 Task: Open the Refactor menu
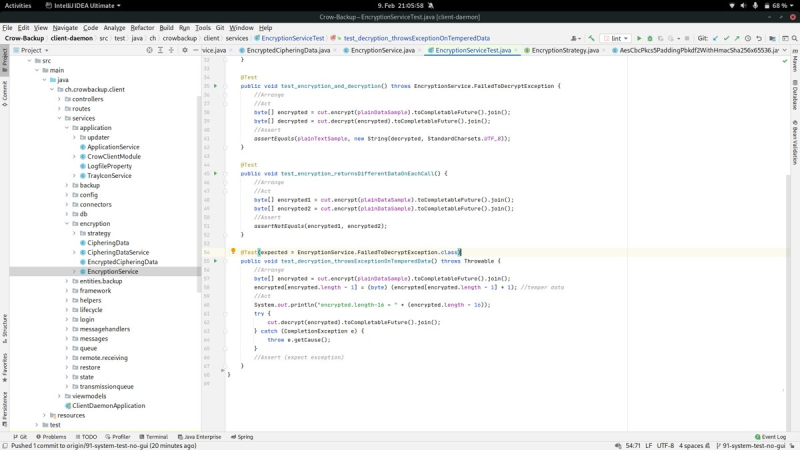pos(142,28)
